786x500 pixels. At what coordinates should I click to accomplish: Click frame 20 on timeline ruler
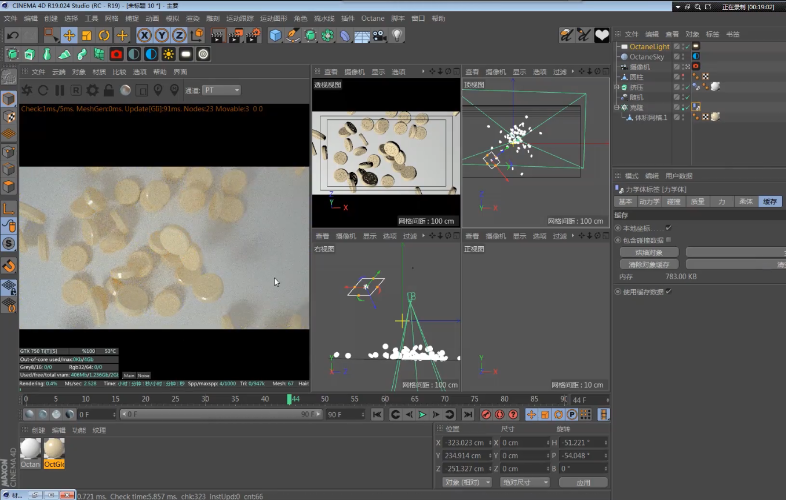click(146, 399)
